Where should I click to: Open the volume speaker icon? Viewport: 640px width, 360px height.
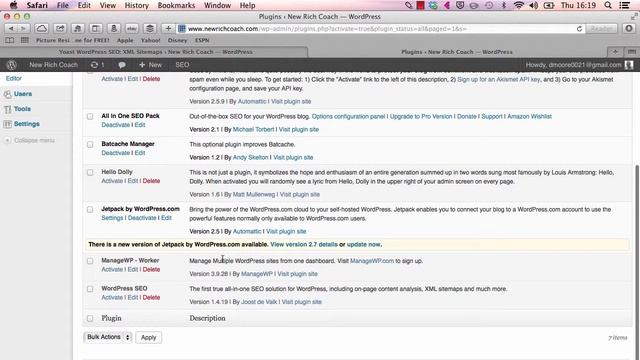(x=533, y=5)
